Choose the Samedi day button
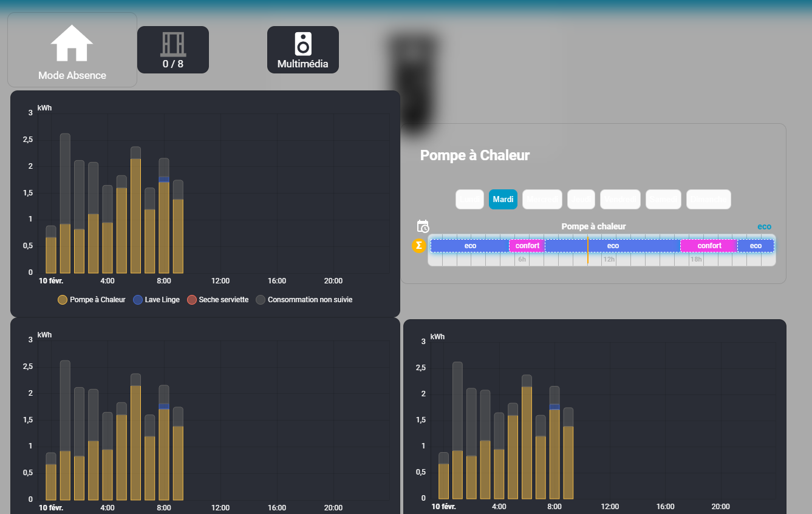 pos(663,200)
